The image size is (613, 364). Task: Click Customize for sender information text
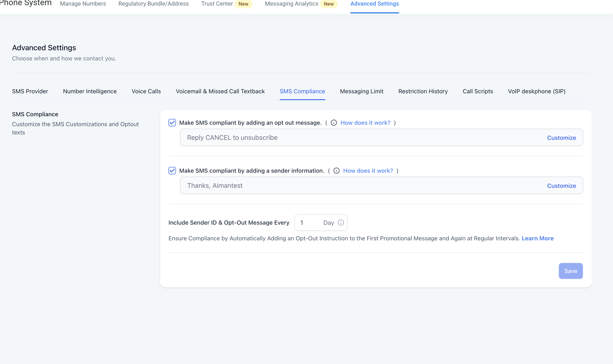click(x=561, y=186)
